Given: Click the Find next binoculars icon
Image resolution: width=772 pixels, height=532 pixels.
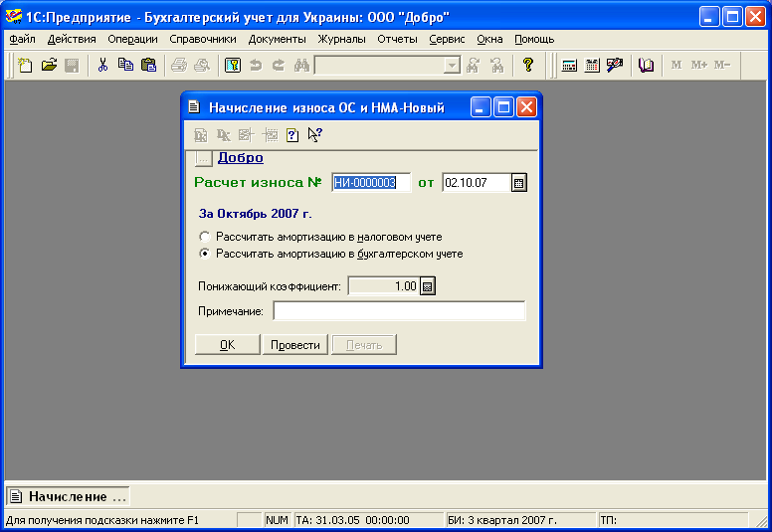Looking at the screenshot, I should [497, 65].
